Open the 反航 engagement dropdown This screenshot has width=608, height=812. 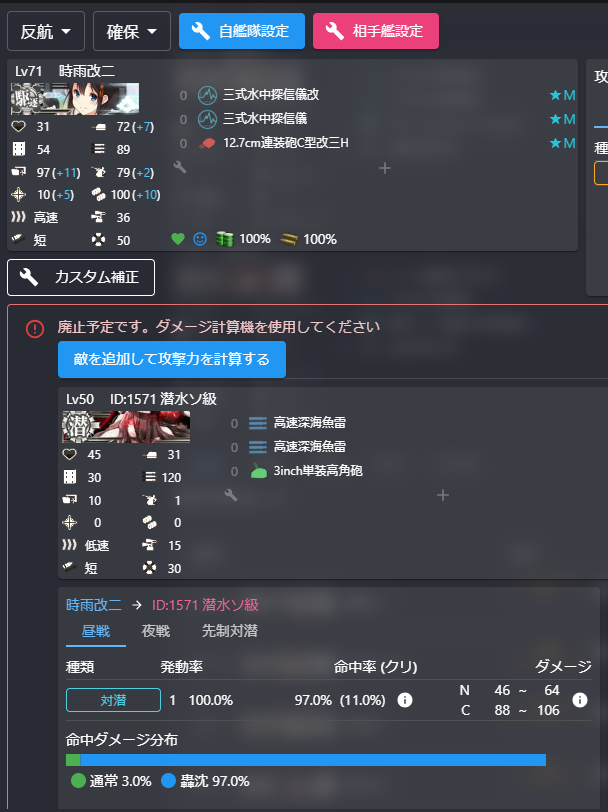coord(46,32)
